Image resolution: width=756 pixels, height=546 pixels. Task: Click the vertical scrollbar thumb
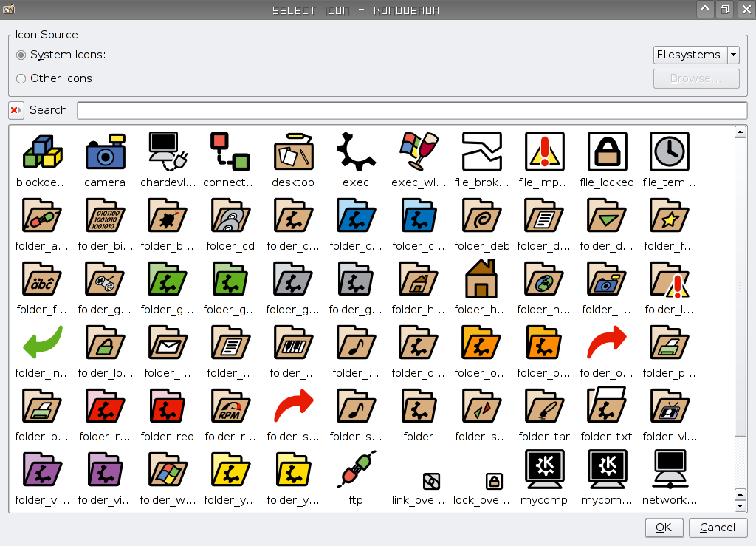pos(740,287)
